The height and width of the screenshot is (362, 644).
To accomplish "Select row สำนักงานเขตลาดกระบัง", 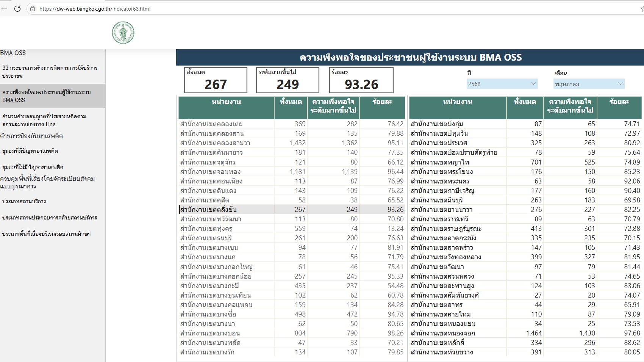I will 525,238.
